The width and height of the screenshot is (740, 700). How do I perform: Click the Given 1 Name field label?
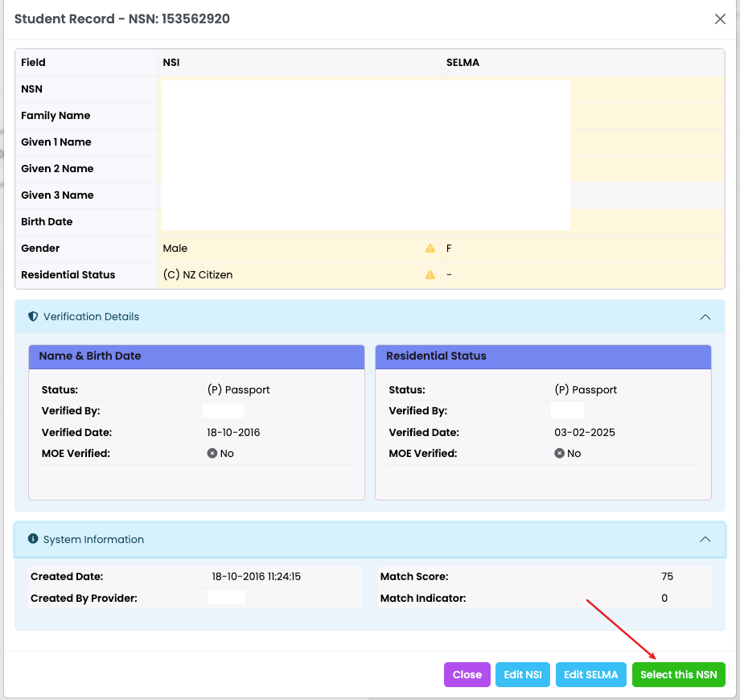[x=56, y=142]
